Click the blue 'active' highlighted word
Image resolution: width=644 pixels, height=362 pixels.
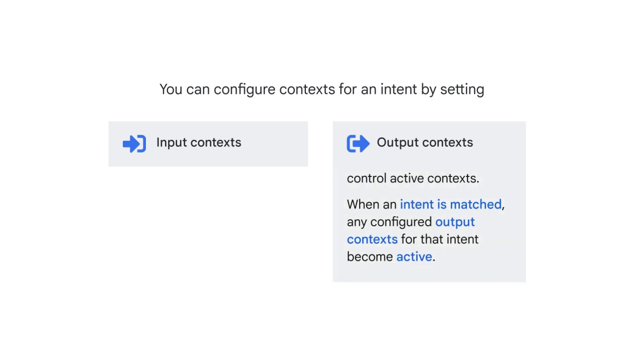click(x=414, y=257)
